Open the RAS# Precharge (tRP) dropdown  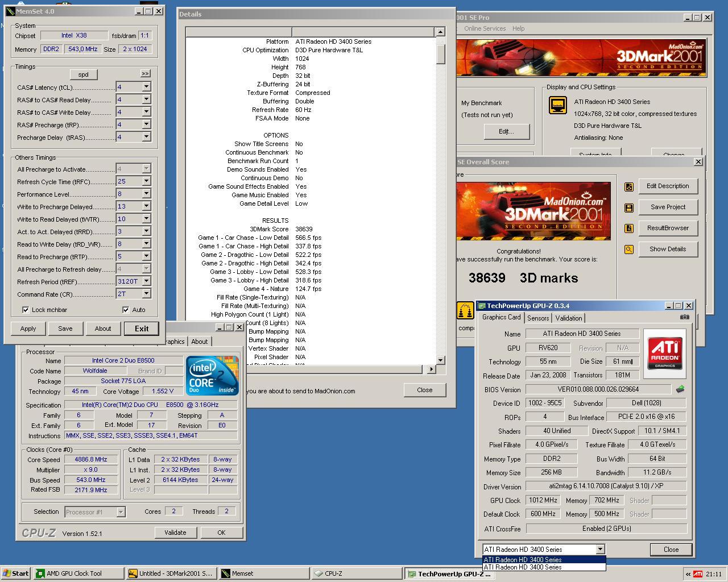[x=146, y=124]
